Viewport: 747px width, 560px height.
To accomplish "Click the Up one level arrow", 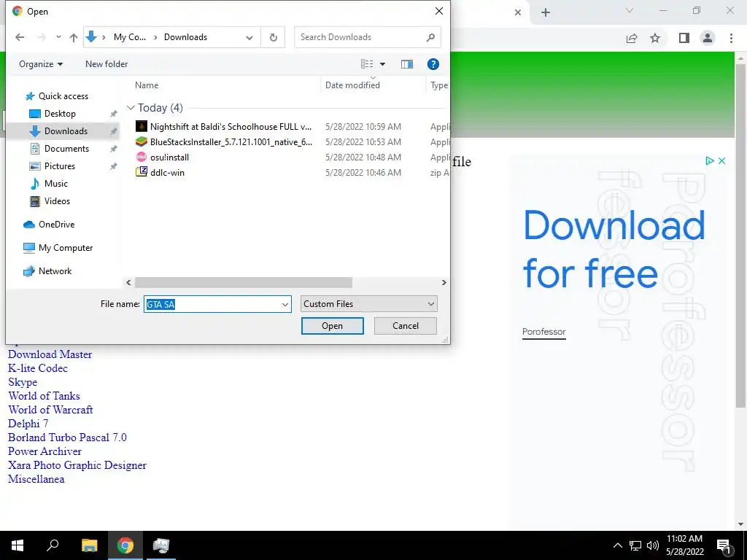I will [74, 37].
